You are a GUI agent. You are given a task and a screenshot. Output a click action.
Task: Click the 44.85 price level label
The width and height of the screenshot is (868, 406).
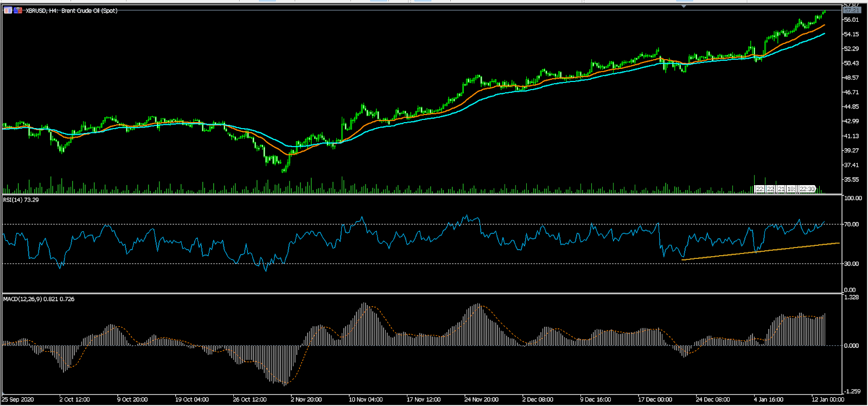coord(851,107)
